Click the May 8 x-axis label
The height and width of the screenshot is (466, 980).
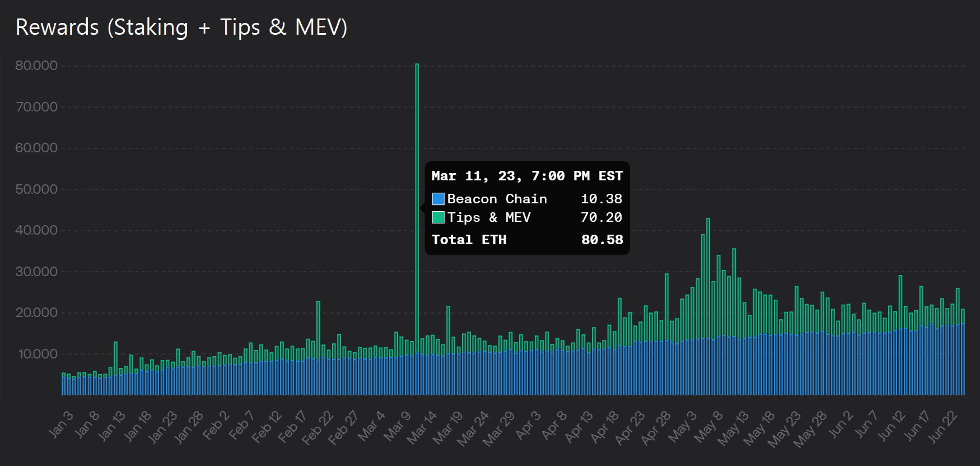click(708, 427)
